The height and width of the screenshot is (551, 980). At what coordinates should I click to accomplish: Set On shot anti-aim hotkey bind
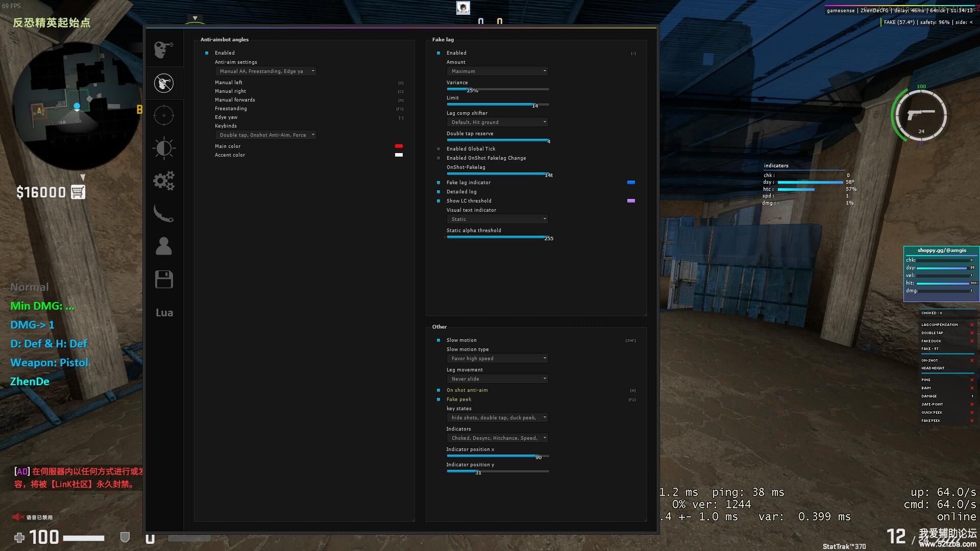(x=633, y=391)
